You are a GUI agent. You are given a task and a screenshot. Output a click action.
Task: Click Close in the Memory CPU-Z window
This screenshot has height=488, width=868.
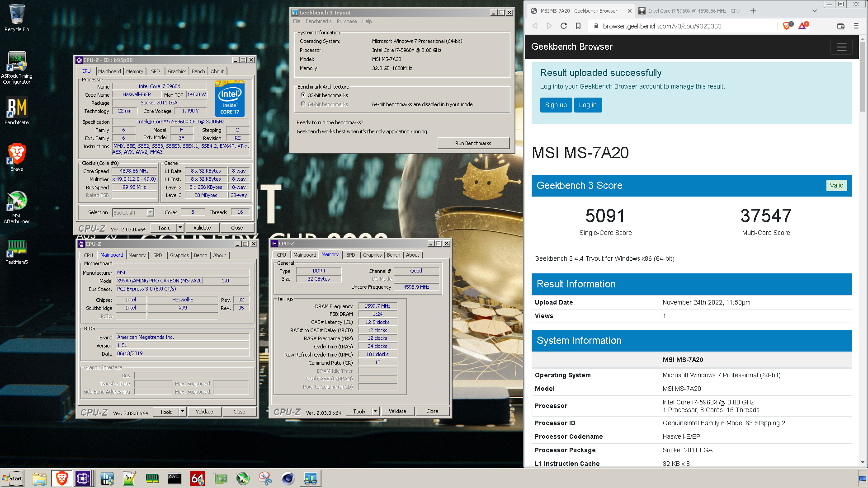(432, 411)
